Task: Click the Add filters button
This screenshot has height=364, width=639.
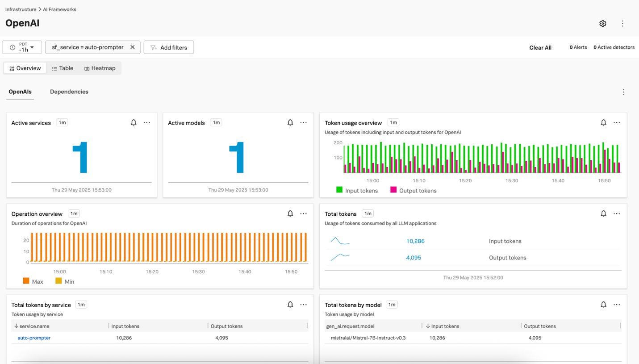Action: point(169,47)
